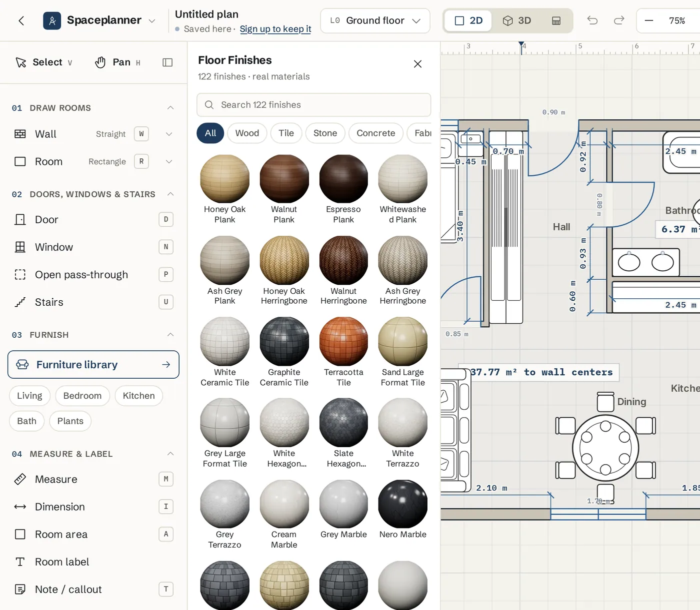Screen dimensions: 700x610
Task: Open the Furniture library
Action: pos(93,365)
